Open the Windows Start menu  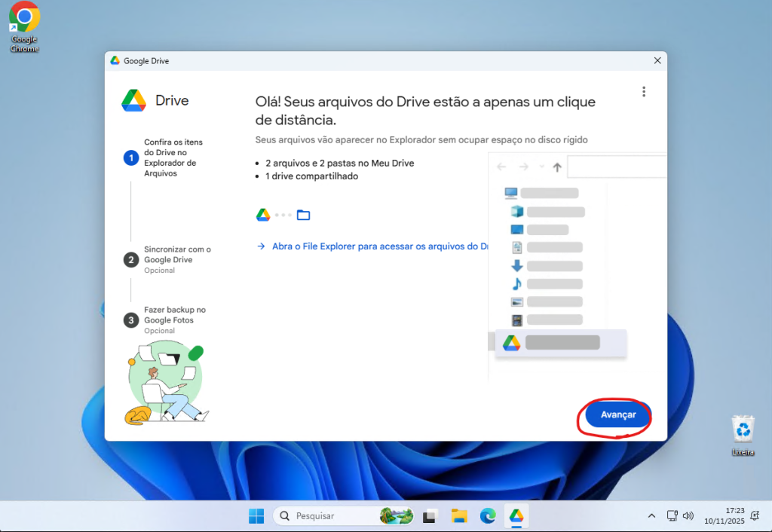pyautogui.click(x=256, y=516)
